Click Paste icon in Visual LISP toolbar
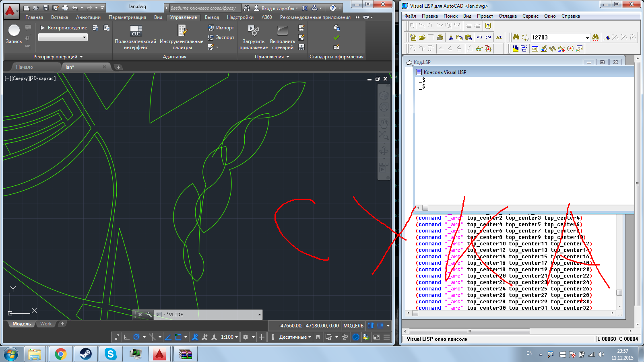Viewport: 644px width, 362px height. 469,37
